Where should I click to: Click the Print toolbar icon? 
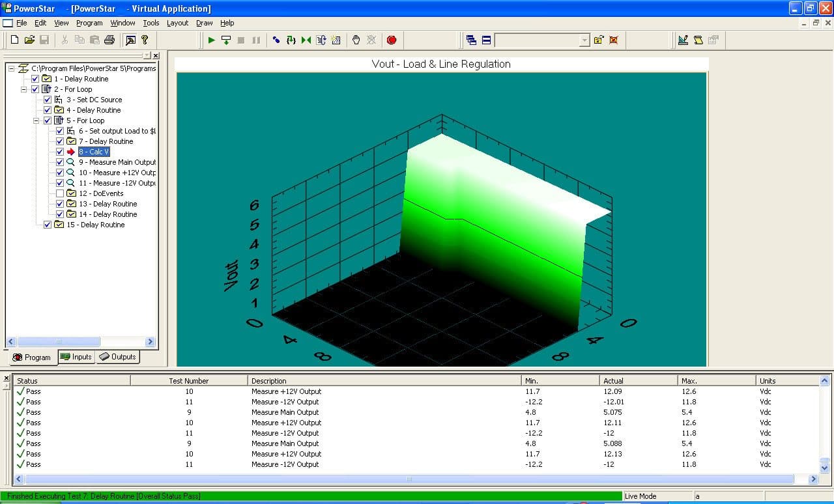tap(109, 40)
